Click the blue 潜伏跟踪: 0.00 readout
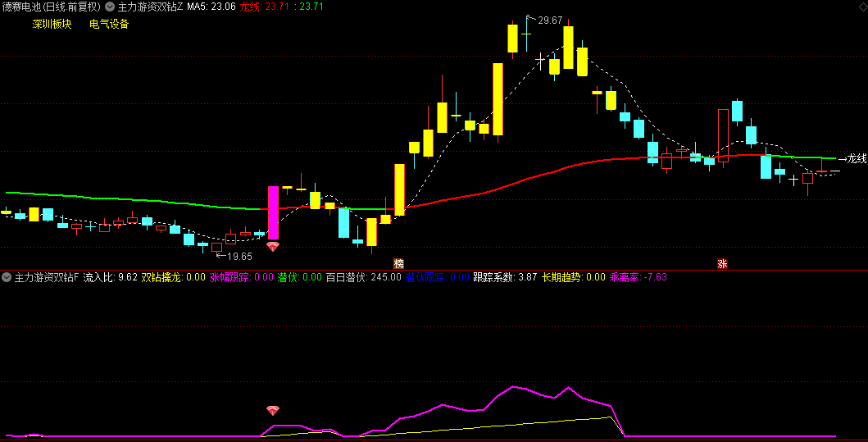 click(x=438, y=277)
